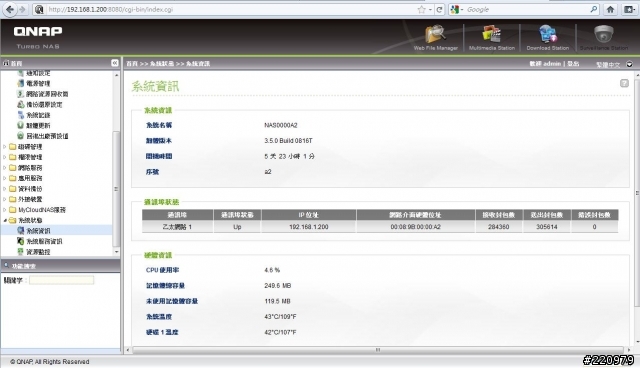Collapse the sidebar with the double-arrow icon
Viewport: 640px width, 368px height.
pos(115,63)
